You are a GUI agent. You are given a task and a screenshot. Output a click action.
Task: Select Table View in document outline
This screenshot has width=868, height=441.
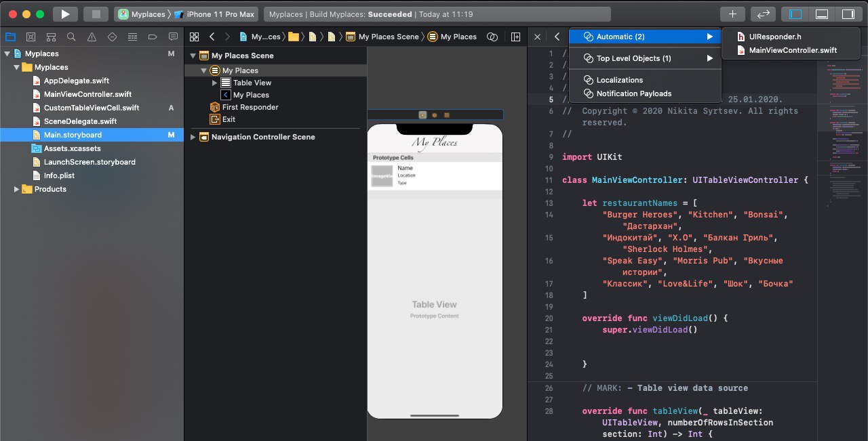pyautogui.click(x=252, y=83)
